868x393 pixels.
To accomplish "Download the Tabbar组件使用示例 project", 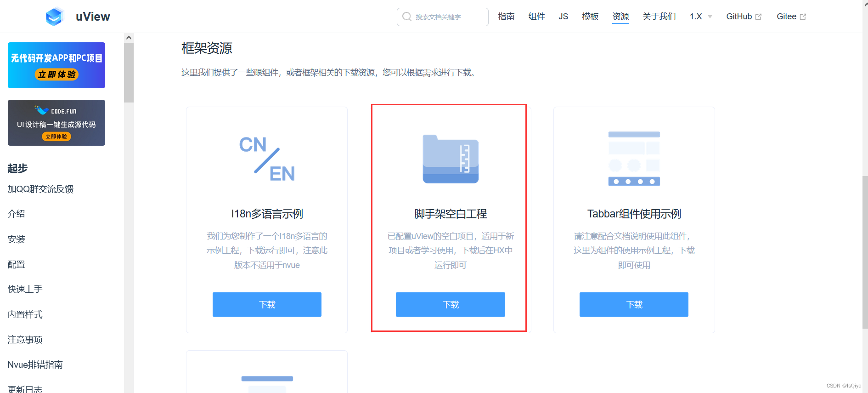I will 634,304.
